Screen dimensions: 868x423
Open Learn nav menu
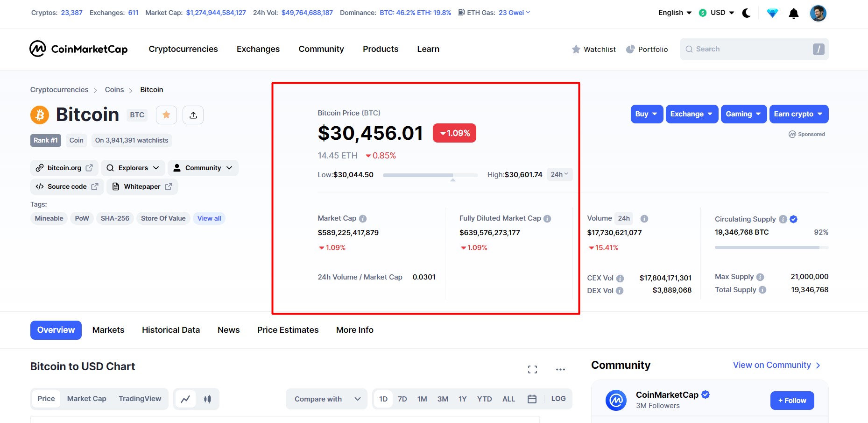[x=428, y=49]
